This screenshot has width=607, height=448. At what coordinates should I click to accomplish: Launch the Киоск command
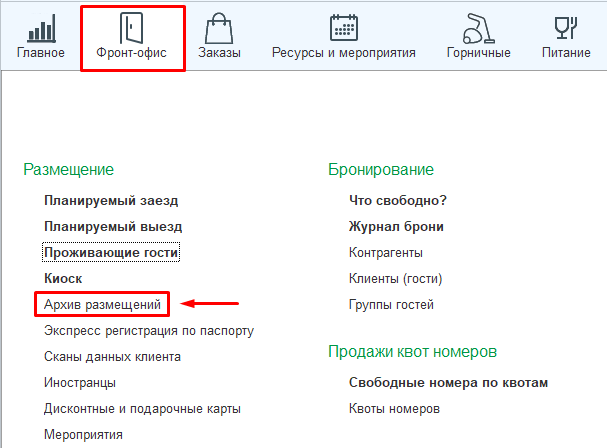(63, 278)
